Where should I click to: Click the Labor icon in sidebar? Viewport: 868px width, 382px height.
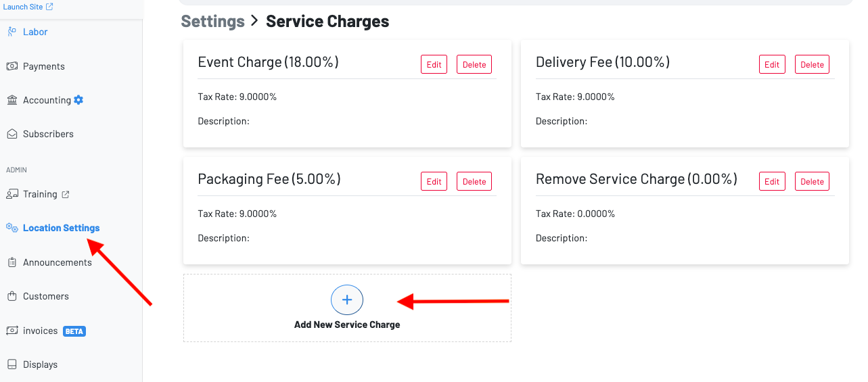[12, 32]
